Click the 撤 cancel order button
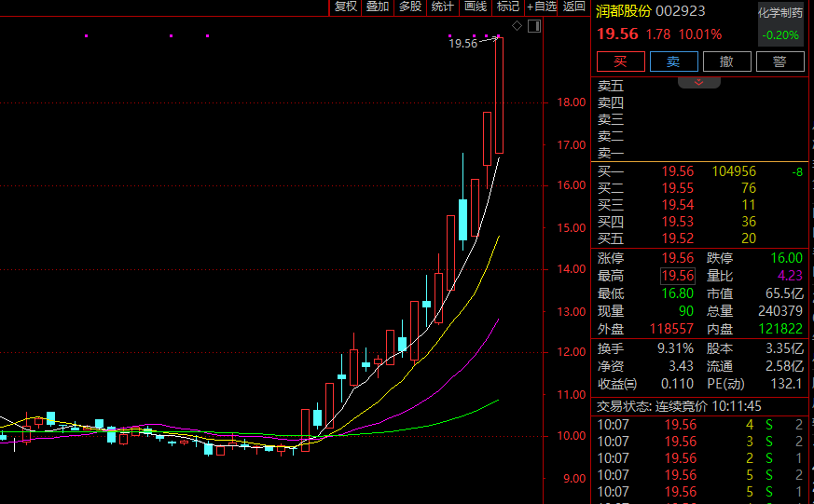 click(x=726, y=61)
